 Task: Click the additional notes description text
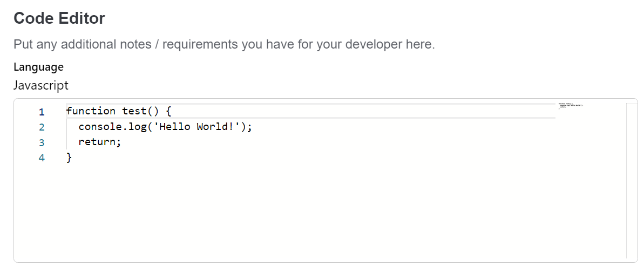(224, 44)
